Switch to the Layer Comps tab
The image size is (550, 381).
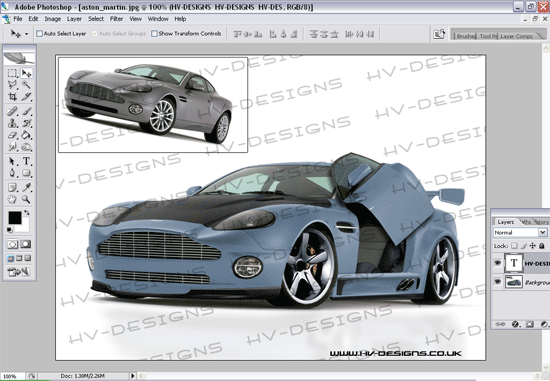tap(516, 36)
